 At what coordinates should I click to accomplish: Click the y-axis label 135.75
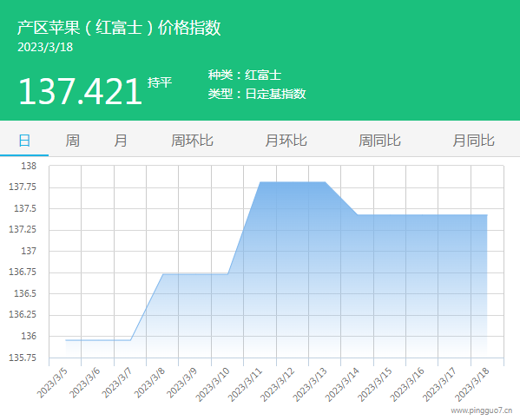coord(23,358)
